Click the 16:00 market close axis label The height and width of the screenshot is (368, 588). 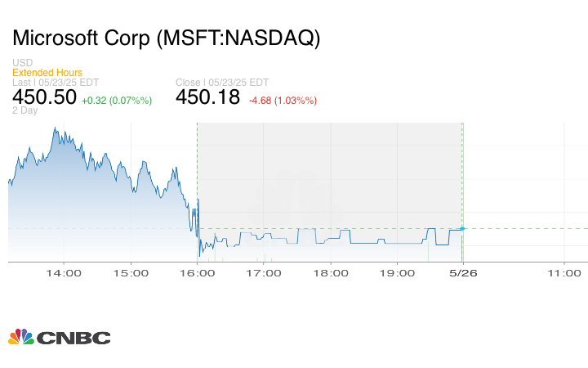click(198, 272)
